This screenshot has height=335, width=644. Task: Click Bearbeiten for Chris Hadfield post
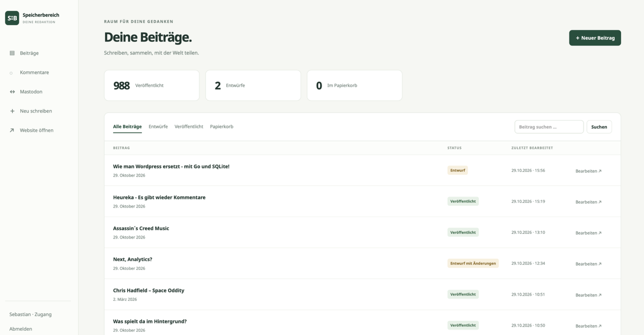[x=588, y=295]
